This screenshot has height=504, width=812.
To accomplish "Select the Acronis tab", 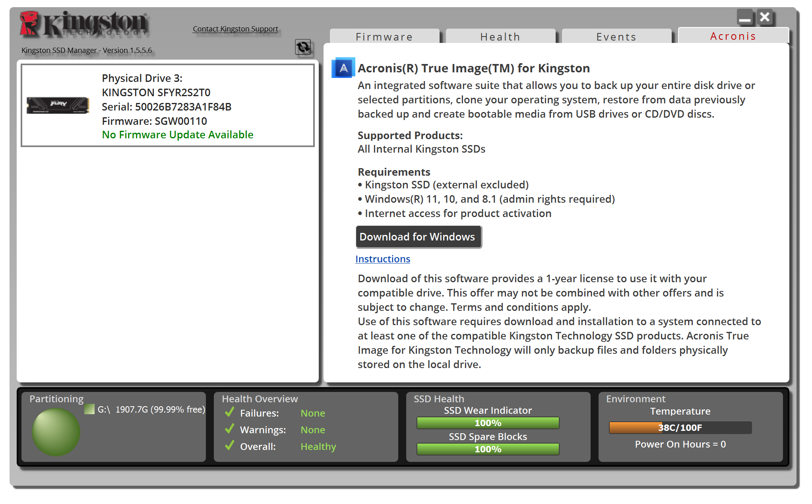I will (733, 36).
